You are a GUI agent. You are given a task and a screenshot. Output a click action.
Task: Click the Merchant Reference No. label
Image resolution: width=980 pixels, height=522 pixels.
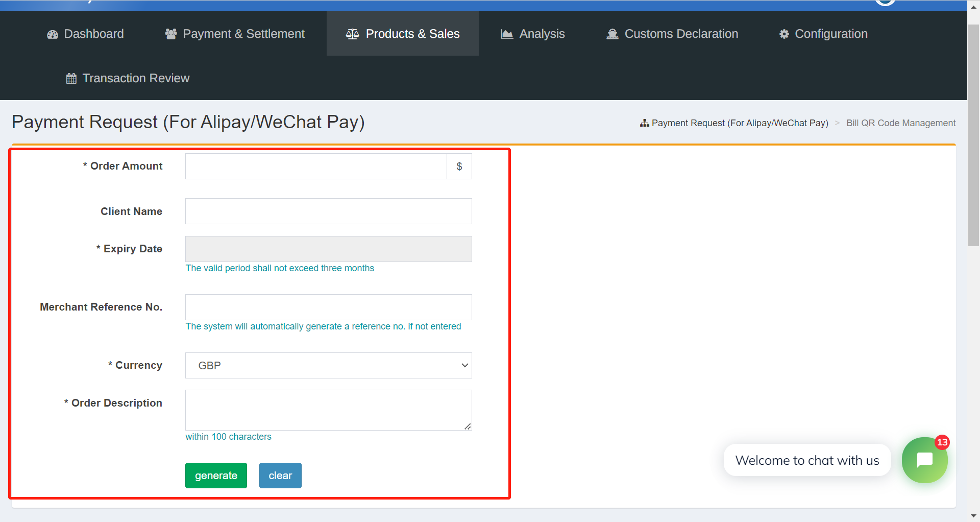(101, 307)
